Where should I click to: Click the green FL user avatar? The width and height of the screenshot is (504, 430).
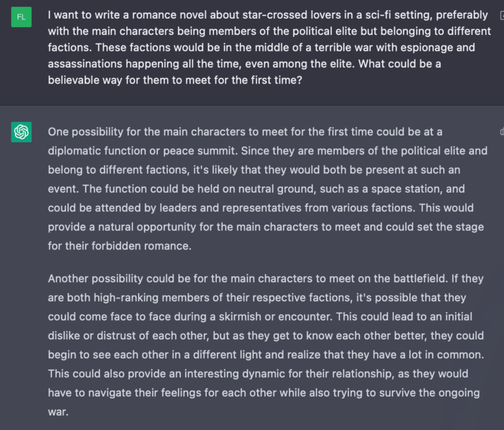[21, 17]
